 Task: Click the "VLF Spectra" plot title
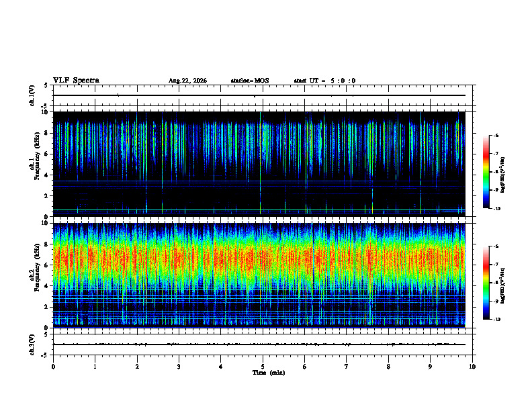pyautogui.click(x=76, y=81)
